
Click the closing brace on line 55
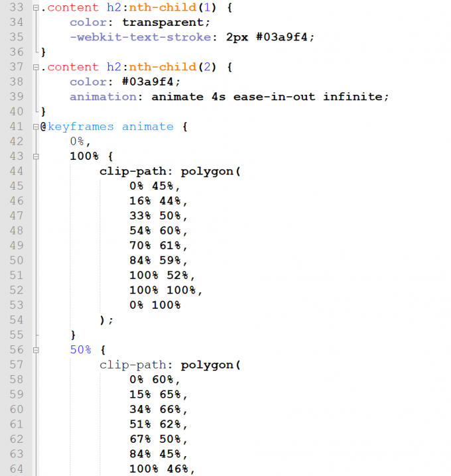[x=73, y=335]
